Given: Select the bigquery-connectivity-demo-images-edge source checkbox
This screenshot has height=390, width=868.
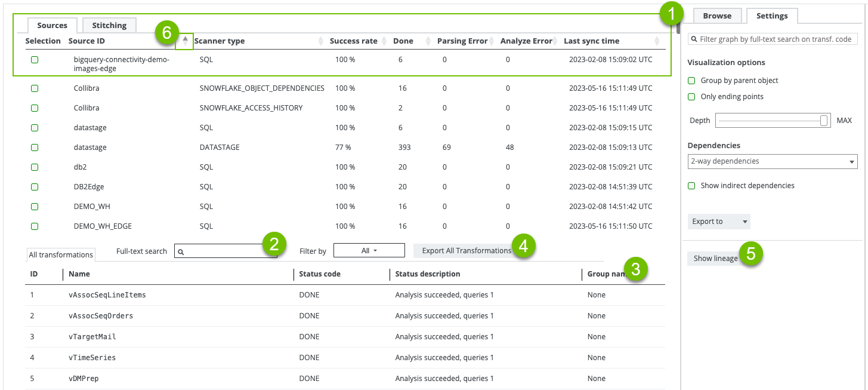Looking at the screenshot, I should (x=35, y=60).
